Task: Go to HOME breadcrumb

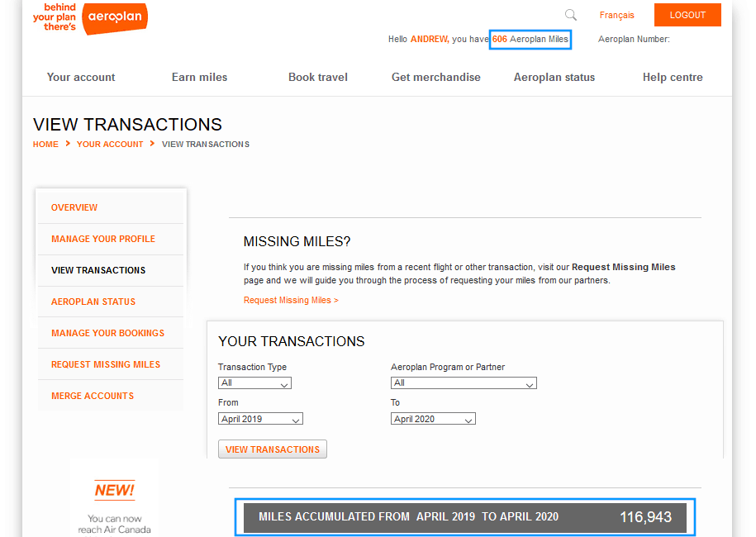Action: [45, 144]
